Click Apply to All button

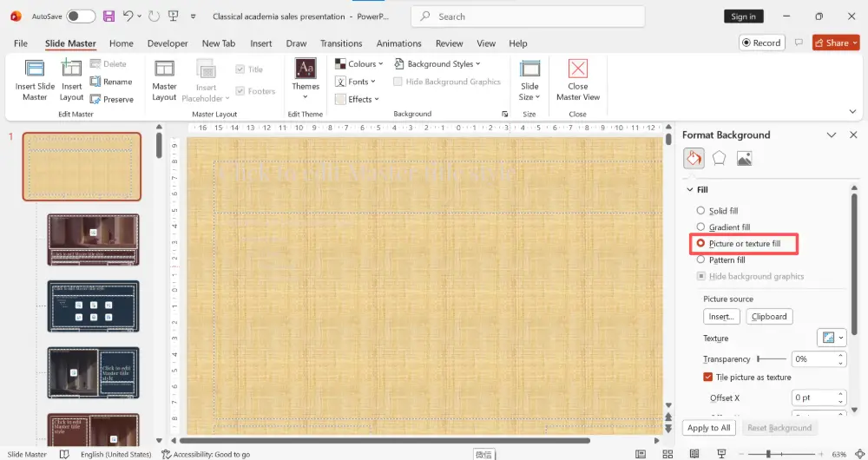(708, 428)
